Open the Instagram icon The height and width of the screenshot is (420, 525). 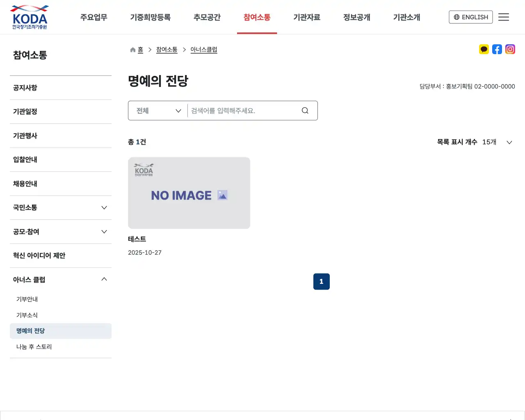pyautogui.click(x=510, y=49)
